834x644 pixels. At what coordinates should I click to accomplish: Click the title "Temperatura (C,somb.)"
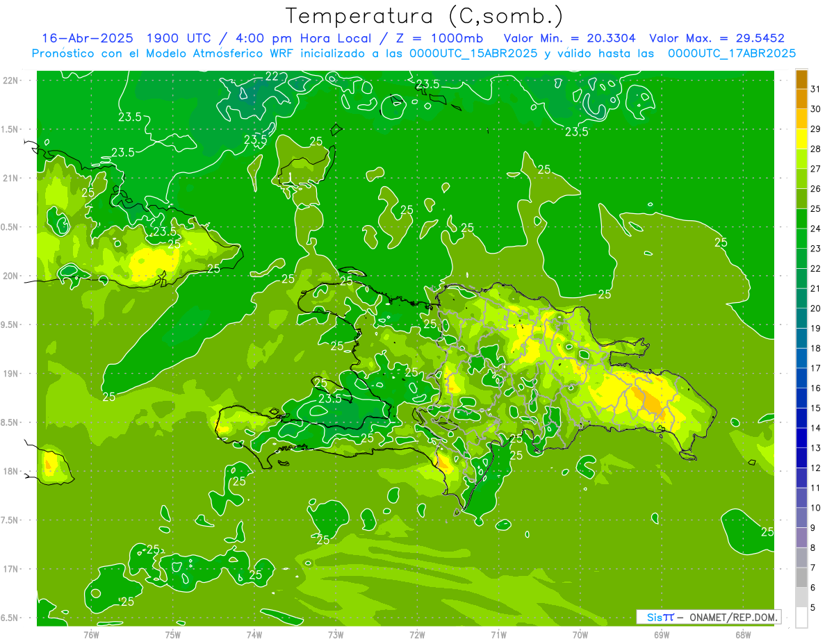(424, 16)
